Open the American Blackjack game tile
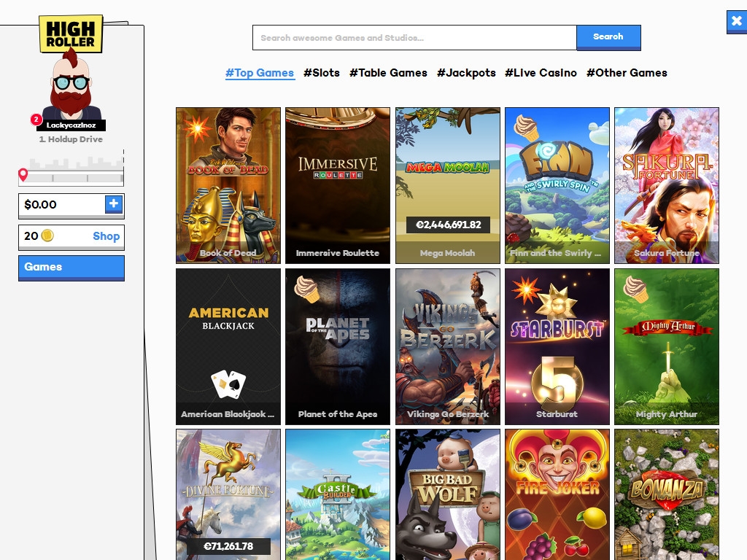 point(228,346)
